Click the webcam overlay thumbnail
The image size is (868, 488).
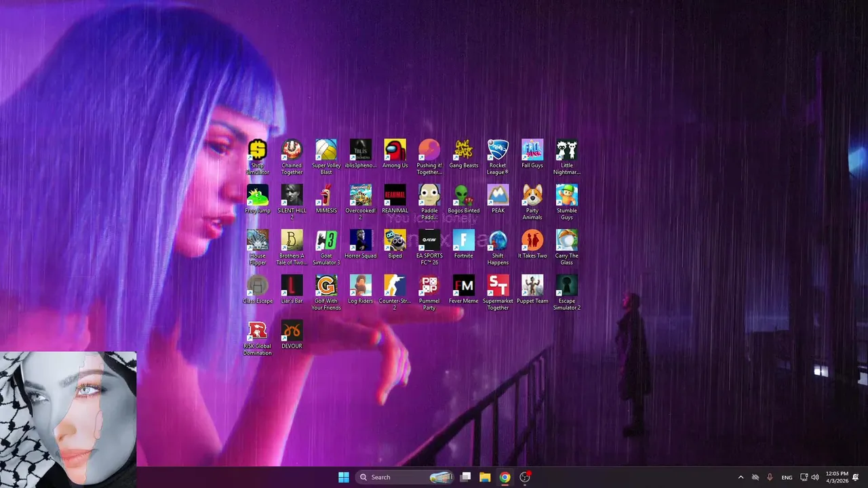(x=68, y=419)
